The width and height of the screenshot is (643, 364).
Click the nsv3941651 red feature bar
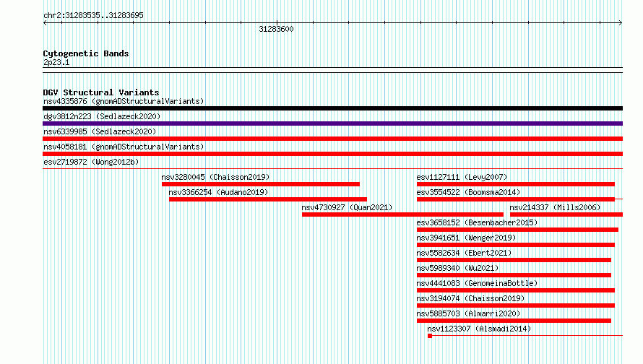[x=516, y=245]
